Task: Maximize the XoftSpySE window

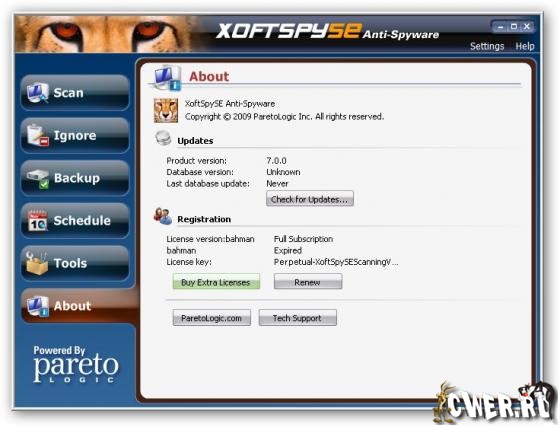Action: (x=514, y=27)
